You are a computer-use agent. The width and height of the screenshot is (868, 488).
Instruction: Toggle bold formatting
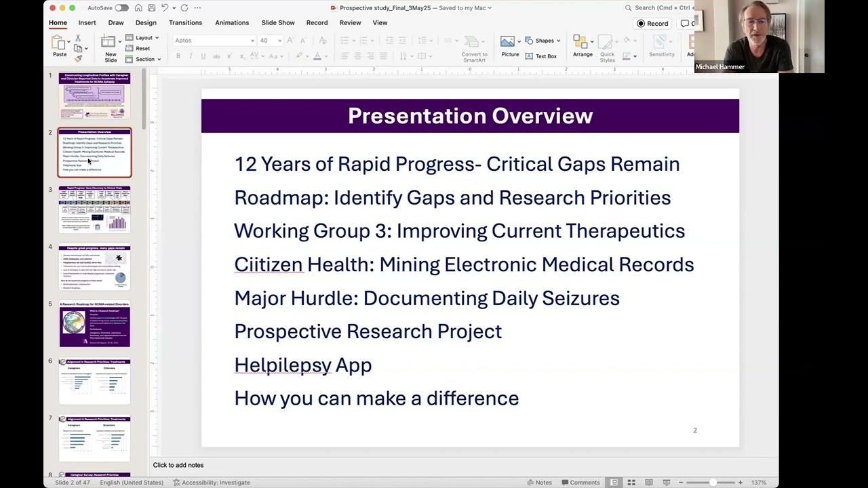pyautogui.click(x=178, y=56)
